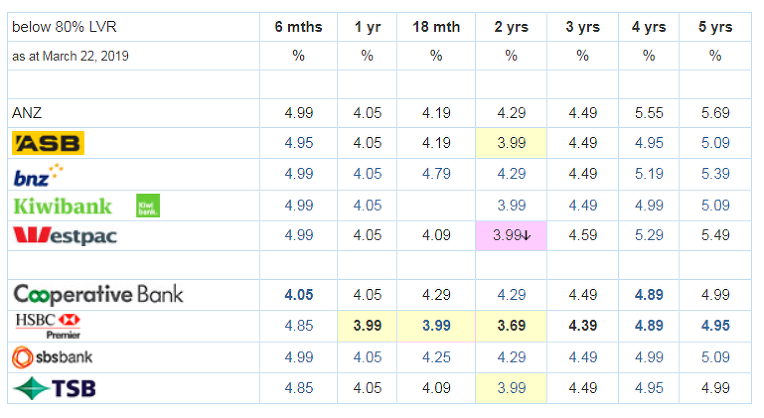764x418 pixels.
Task: Click the HSBC Premier logo
Action: pyautogui.click(x=47, y=326)
